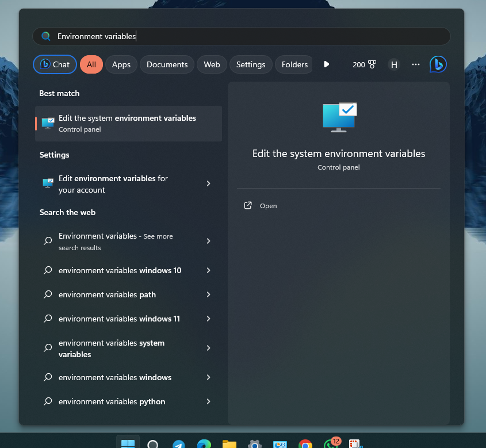
Task: Launch the Bing icon at top right
Action: 438,64
